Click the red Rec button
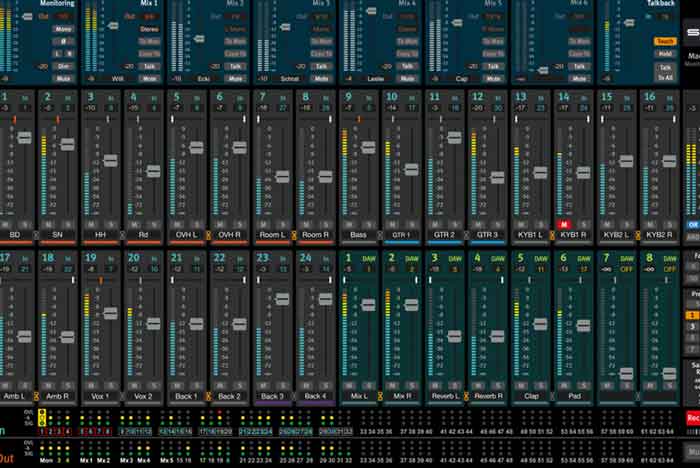 tap(692, 418)
